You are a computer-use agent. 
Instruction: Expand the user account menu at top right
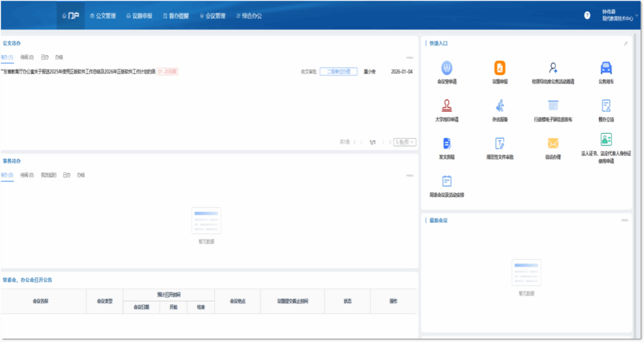coord(616,16)
